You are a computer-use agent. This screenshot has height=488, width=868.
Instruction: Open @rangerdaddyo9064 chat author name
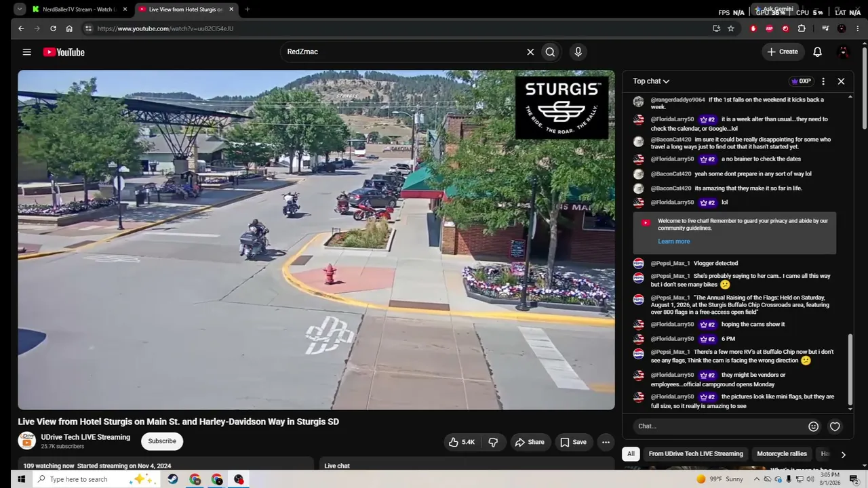tap(678, 100)
